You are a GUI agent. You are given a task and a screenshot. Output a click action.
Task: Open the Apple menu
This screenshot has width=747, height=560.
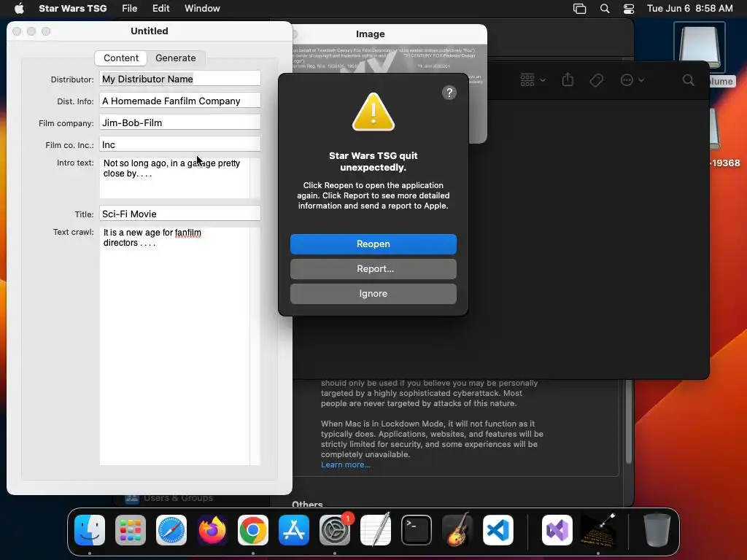(19, 9)
